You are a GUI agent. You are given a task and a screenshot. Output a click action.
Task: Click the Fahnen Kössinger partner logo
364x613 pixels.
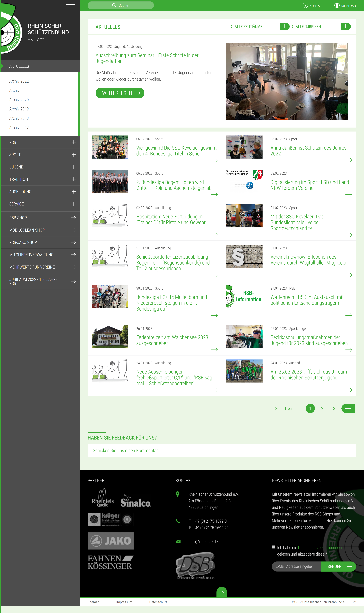coord(111,562)
